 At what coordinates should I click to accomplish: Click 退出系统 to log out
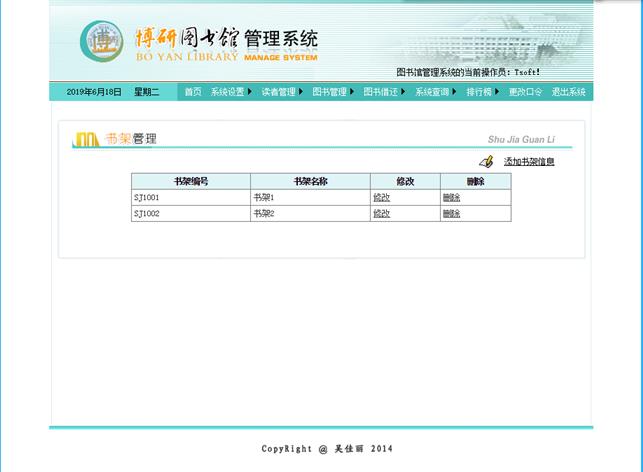(568, 92)
